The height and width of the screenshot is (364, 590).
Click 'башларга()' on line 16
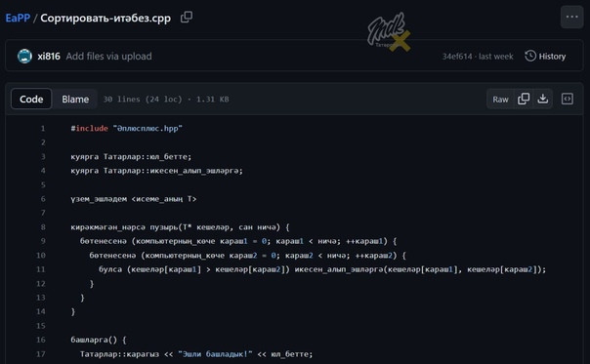pos(94,340)
